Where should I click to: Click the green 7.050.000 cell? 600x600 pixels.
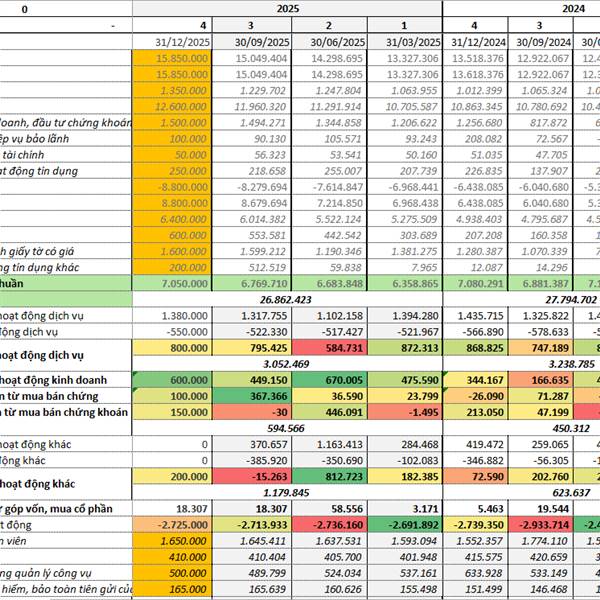(172, 283)
